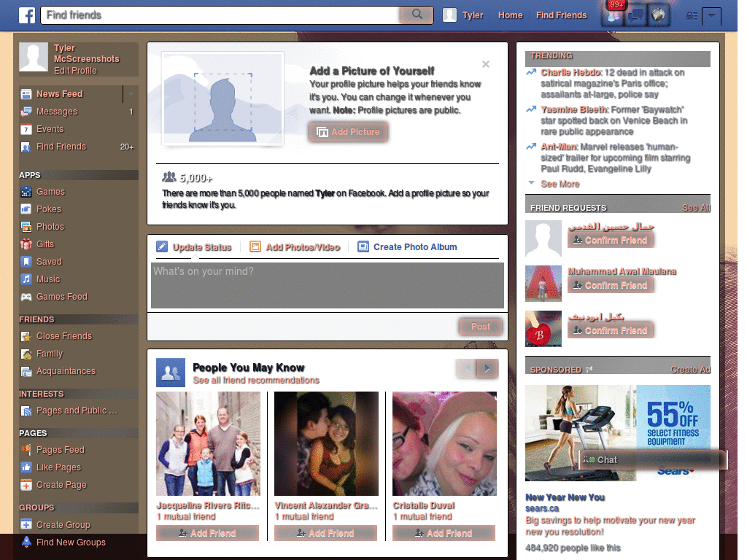Open the Ant-Man trending topic
Image resolution: width=747 pixels, height=560 pixels.
(560, 147)
